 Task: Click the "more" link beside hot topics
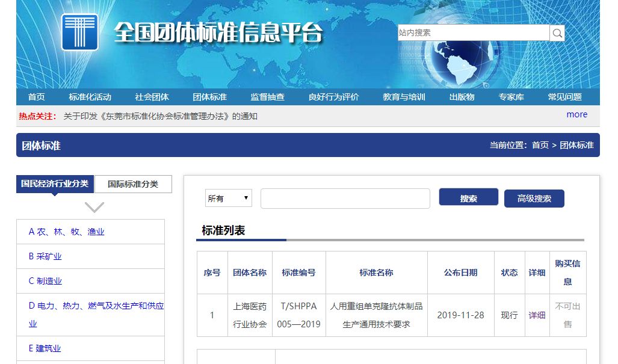pos(576,114)
